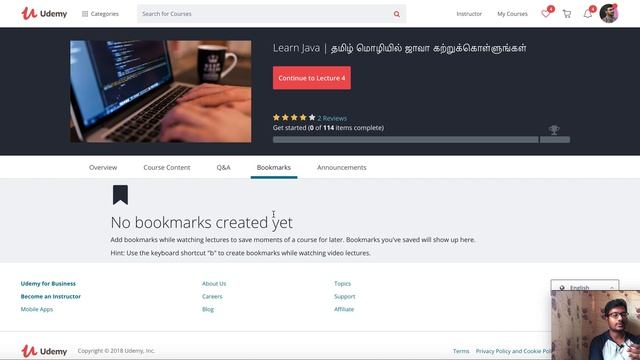The width and height of the screenshot is (640, 360).
Task: Open the Blog footer link
Action: pos(208,309)
